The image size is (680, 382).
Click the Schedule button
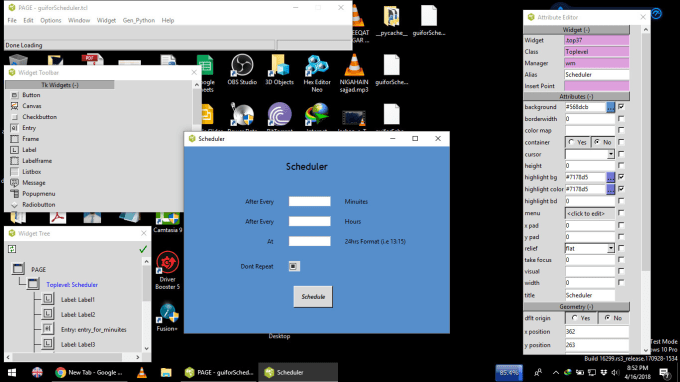(313, 297)
